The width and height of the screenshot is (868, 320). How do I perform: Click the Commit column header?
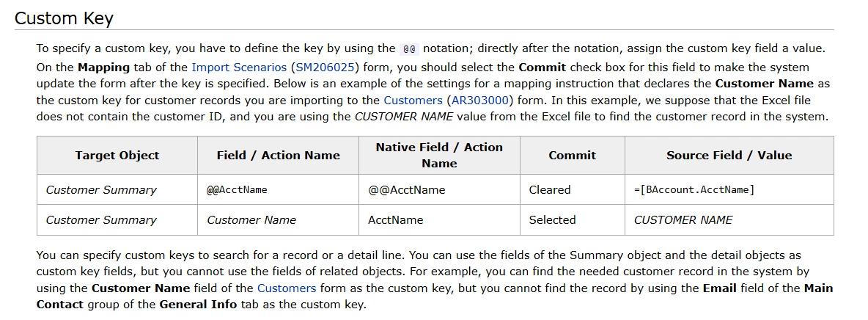(x=573, y=156)
